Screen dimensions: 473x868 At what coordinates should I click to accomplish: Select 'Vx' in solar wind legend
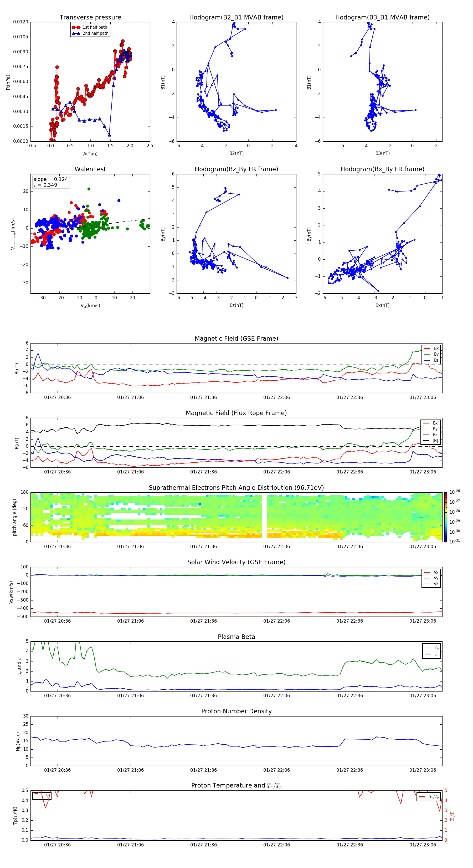(431, 572)
